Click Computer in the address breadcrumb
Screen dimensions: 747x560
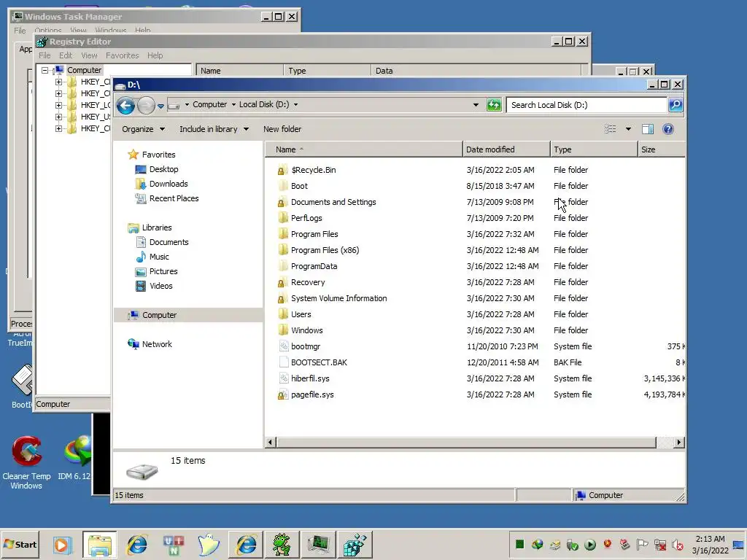pos(209,104)
